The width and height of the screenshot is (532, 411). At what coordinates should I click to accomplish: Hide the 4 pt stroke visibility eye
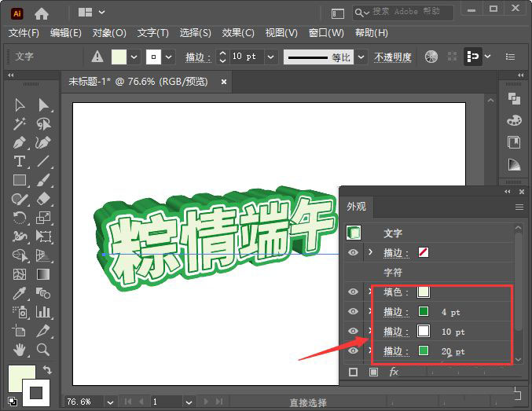[354, 312]
